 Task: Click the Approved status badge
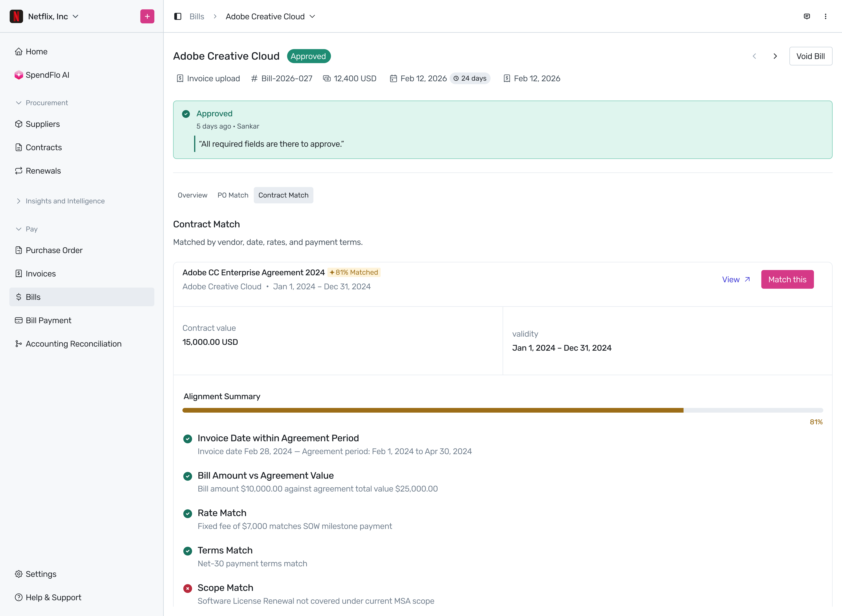click(x=309, y=56)
